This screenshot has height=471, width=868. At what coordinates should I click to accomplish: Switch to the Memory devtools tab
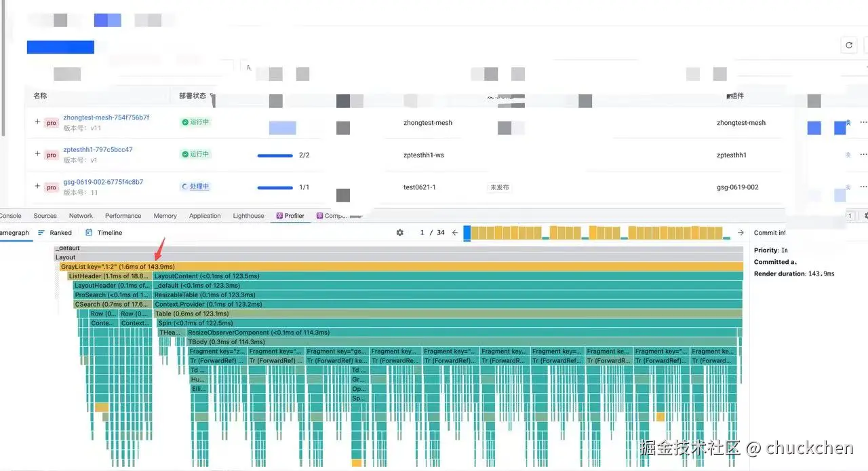pyautogui.click(x=165, y=216)
